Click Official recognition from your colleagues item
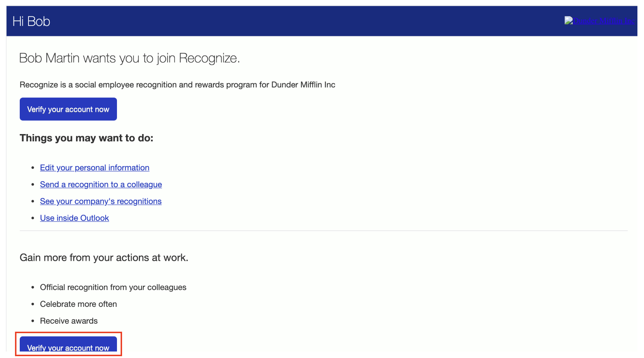 [113, 287]
